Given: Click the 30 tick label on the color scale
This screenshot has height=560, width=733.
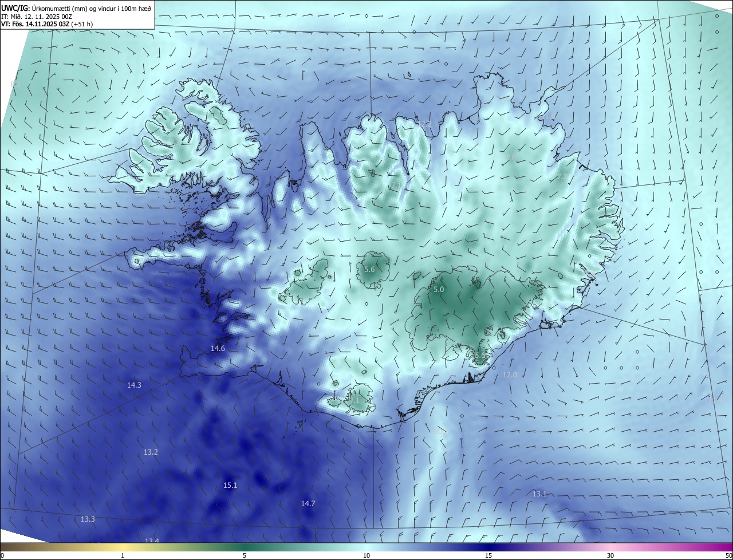Looking at the screenshot, I should coord(610,556).
